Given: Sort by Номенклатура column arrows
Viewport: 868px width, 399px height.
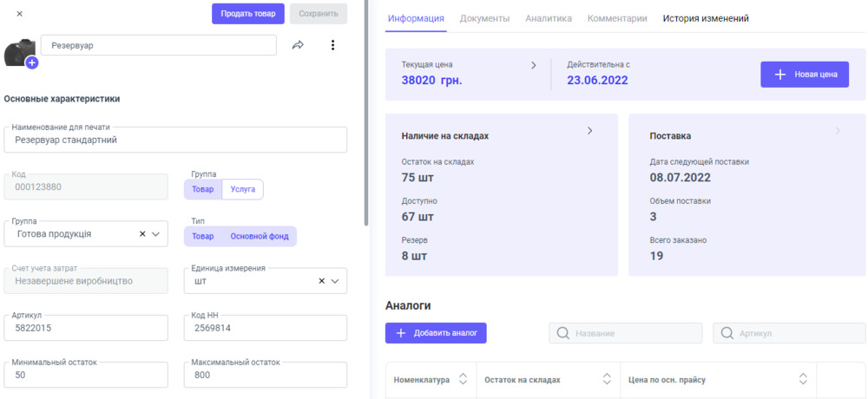Looking at the screenshot, I should (x=463, y=379).
